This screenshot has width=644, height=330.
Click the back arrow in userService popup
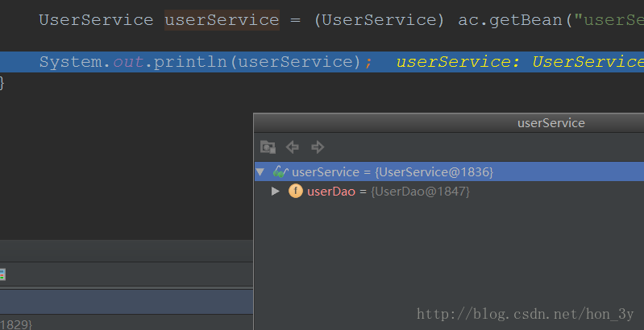click(293, 147)
